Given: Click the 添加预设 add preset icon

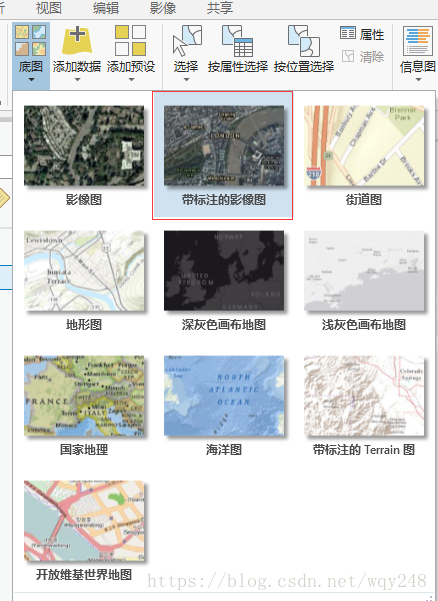Looking at the screenshot, I should (131, 41).
